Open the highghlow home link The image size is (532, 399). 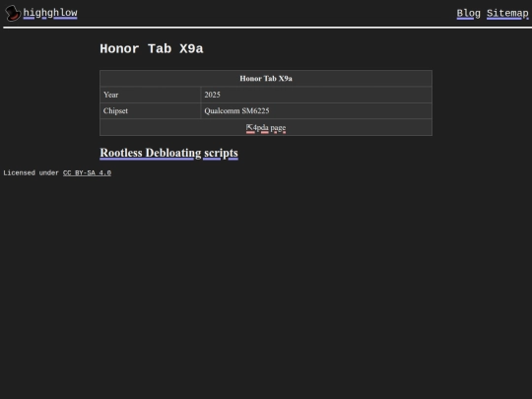click(x=50, y=13)
